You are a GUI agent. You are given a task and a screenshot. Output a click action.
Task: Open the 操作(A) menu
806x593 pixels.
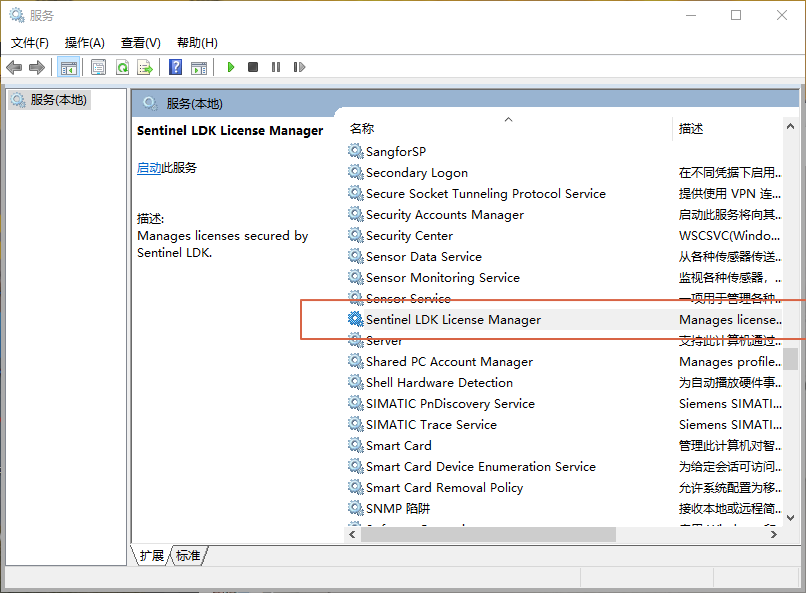pyautogui.click(x=85, y=43)
